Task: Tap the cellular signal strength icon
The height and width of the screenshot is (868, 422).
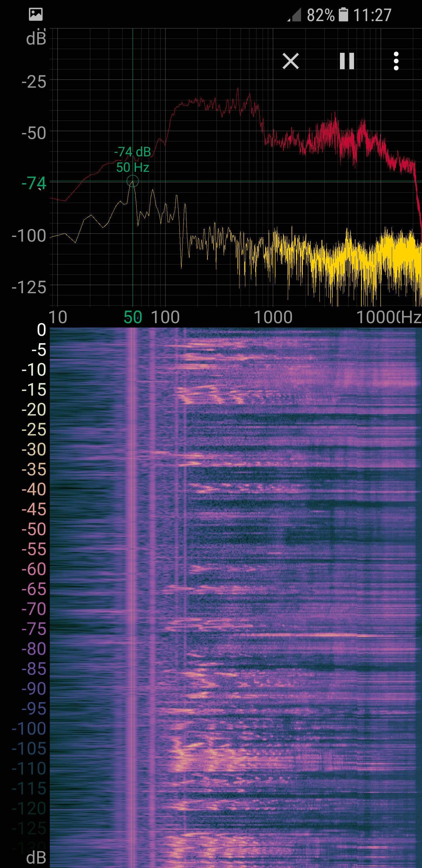Action: pos(295,15)
